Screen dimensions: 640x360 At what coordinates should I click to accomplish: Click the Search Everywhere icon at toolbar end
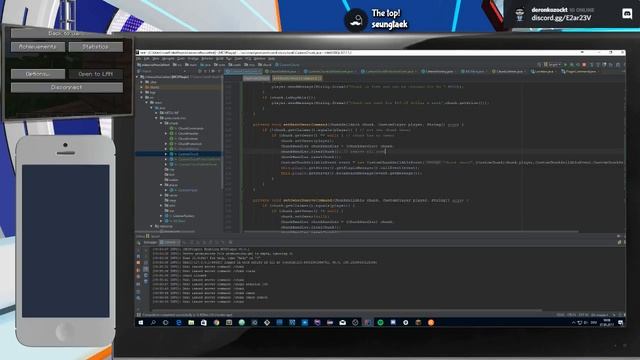point(623,64)
